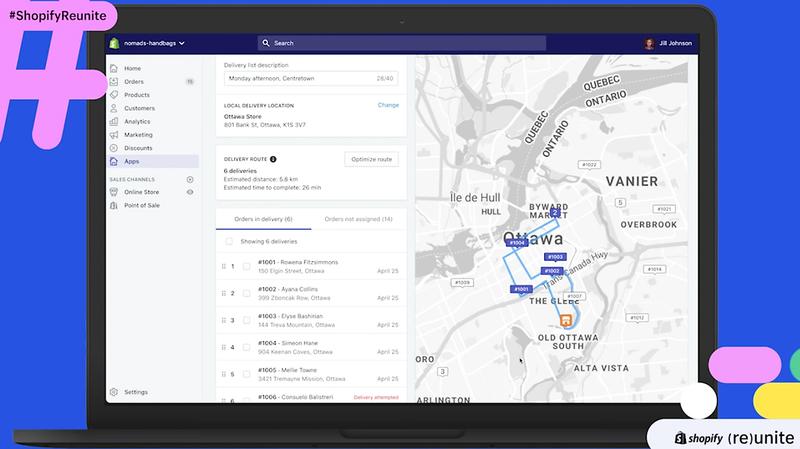Screen dimensions: 800x449
Task: Check the box for order #1001
Action: (246, 266)
